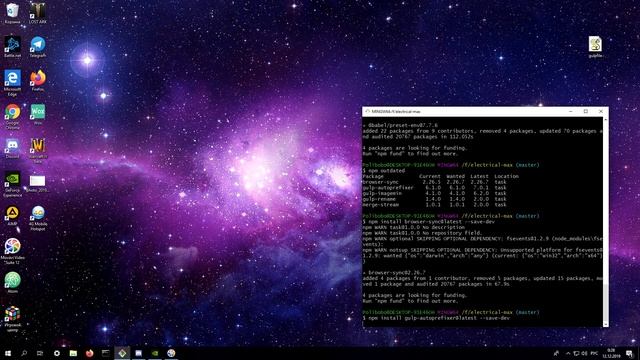640x360 pixels.
Task: Open the AIMP player desktop icon
Action: pos(12,216)
